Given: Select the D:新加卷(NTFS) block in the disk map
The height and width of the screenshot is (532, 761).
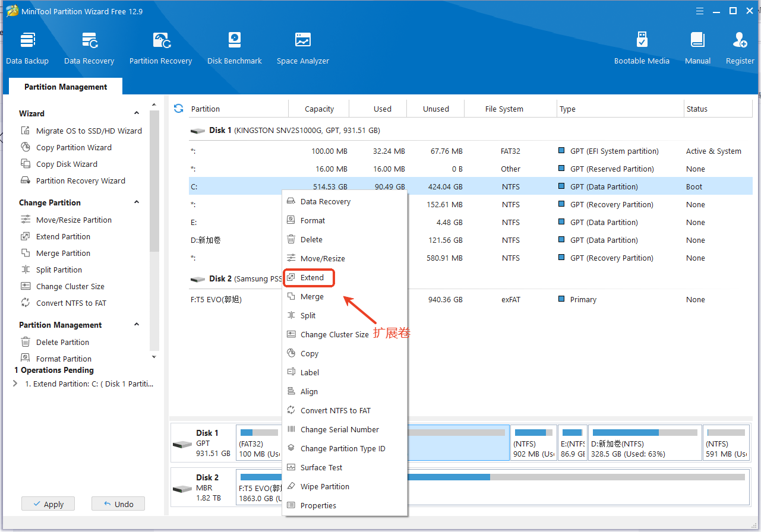Looking at the screenshot, I should pos(645,442).
